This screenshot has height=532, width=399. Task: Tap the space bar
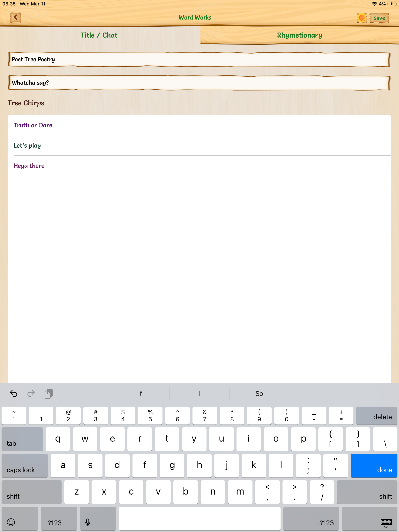pyautogui.click(x=199, y=519)
